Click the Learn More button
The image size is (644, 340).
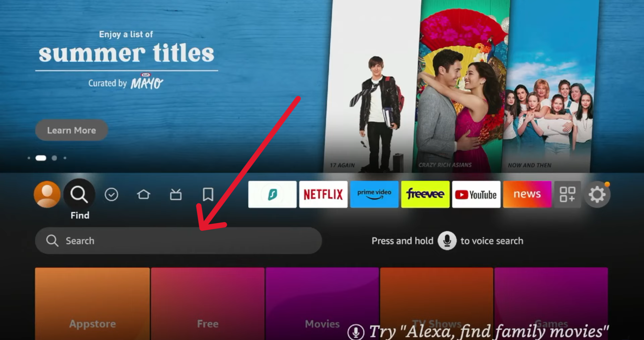(x=71, y=130)
